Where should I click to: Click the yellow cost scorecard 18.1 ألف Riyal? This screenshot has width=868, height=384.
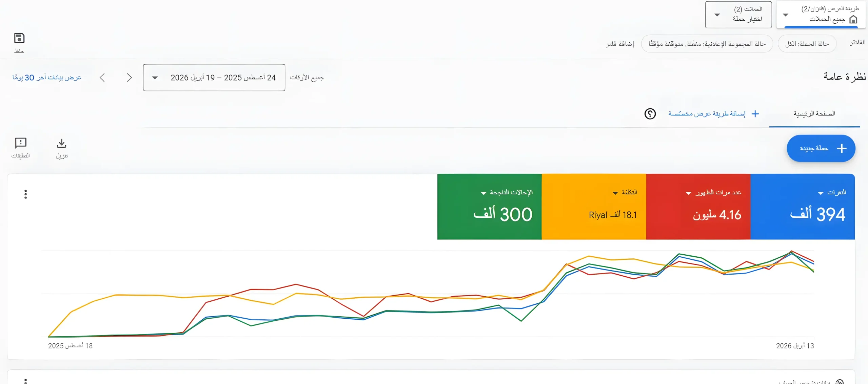coord(594,207)
